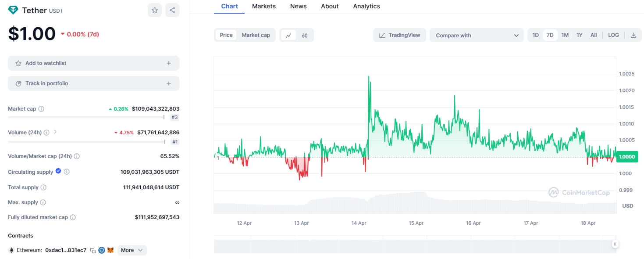Image resolution: width=644 pixels, height=259 pixels.
Task: Click the 0.26% market cap change
Action: (118, 109)
